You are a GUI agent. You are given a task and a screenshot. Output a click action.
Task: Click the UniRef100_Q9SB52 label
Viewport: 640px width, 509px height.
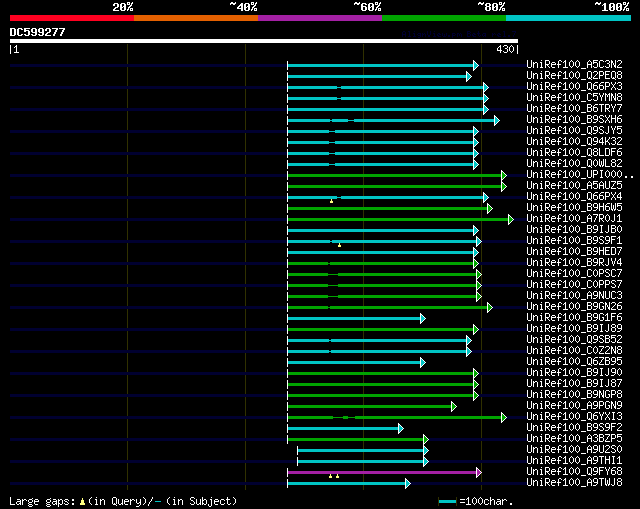pyautogui.click(x=574, y=340)
